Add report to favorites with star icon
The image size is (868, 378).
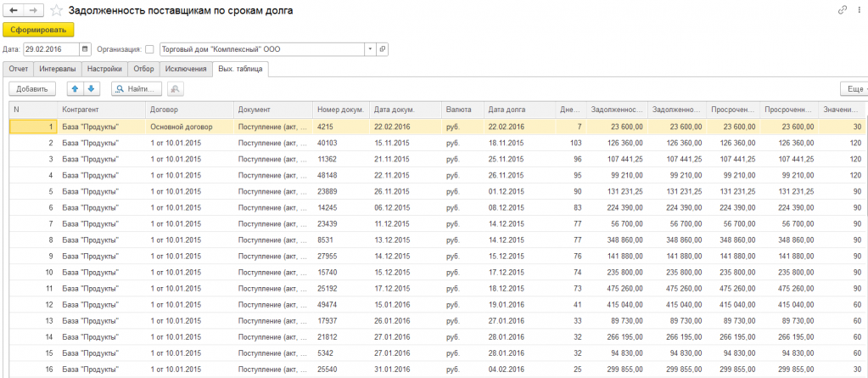point(56,10)
